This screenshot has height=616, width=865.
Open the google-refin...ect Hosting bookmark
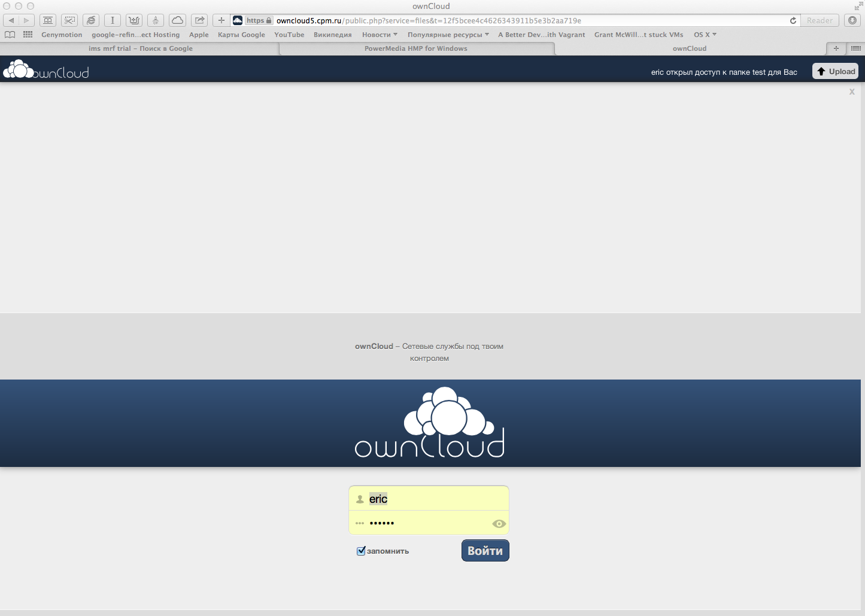pos(135,35)
